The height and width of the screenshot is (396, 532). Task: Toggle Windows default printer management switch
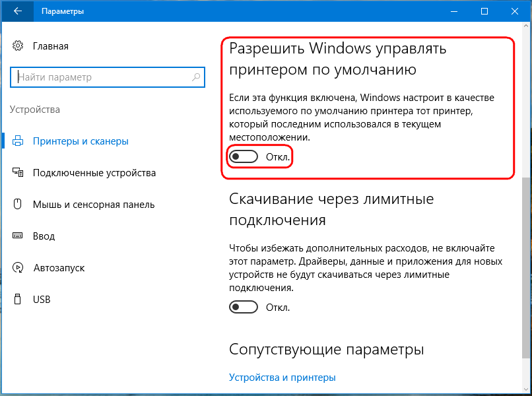click(x=244, y=157)
